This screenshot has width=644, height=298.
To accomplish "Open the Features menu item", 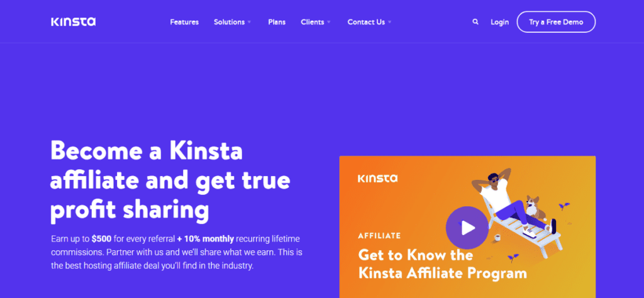I will (184, 22).
